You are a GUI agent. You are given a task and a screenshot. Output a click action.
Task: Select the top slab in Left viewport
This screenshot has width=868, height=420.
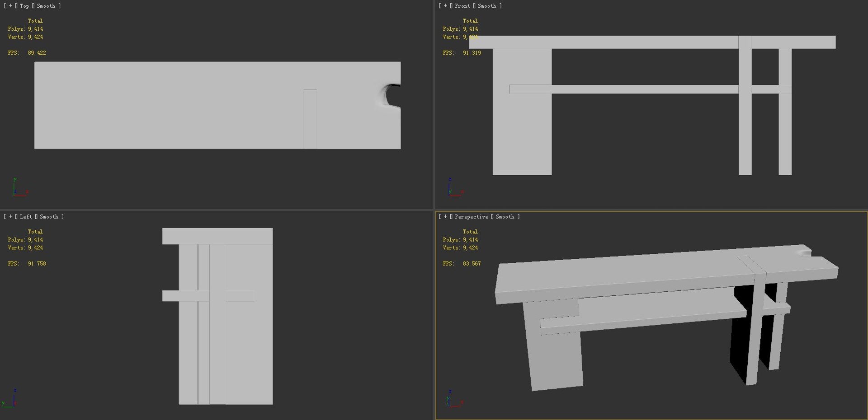pyautogui.click(x=217, y=236)
